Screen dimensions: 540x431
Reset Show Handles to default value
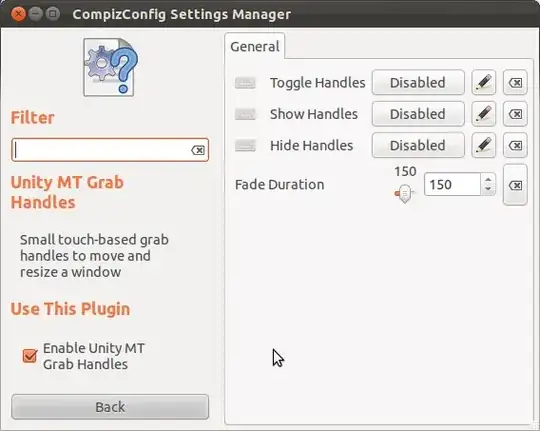click(515, 114)
